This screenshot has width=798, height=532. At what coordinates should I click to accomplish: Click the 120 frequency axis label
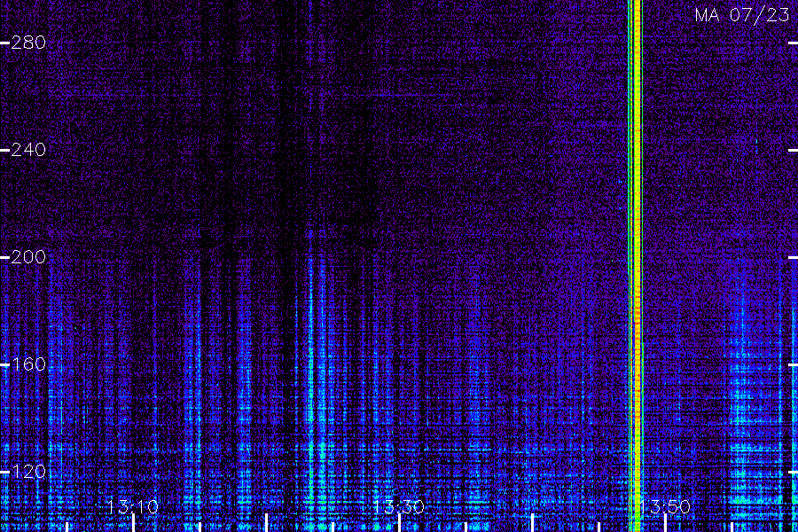click(x=28, y=472)
